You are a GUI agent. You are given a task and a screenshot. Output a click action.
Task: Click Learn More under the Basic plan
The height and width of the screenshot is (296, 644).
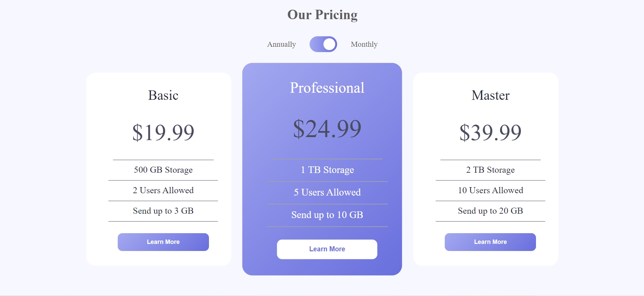pyautogui.click(x=163, y=242)
